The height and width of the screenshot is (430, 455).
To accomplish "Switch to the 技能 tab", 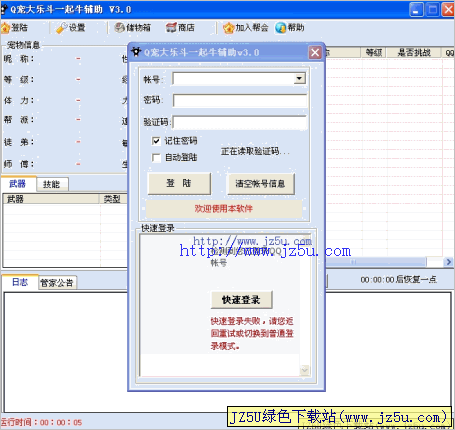I will click(x=52, y=184).
